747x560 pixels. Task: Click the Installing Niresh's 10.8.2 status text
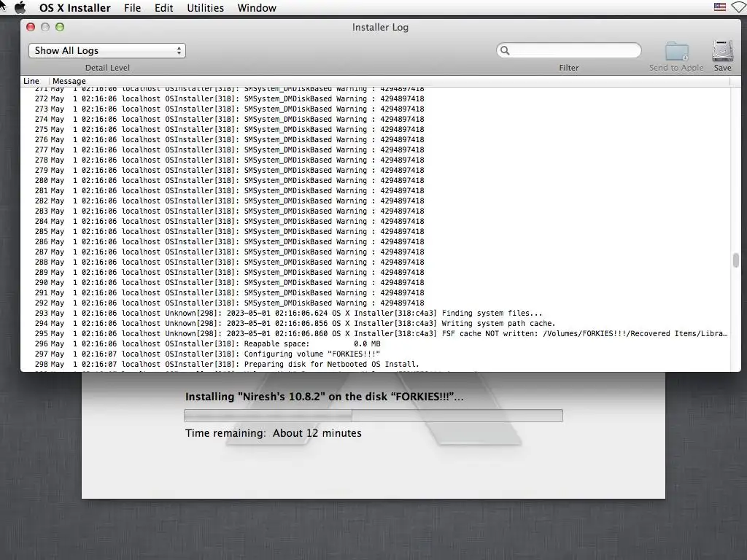click(324, 397)
